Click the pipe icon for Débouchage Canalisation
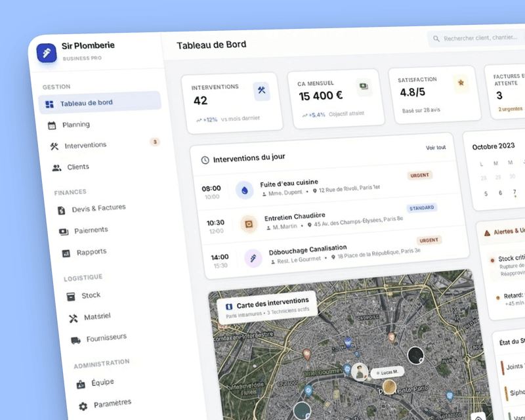 coord(253,258)
